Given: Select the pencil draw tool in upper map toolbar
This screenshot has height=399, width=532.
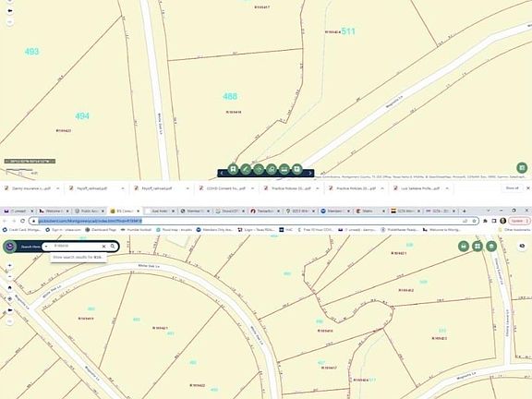Looking at the screenshot, I should [246, 169].
